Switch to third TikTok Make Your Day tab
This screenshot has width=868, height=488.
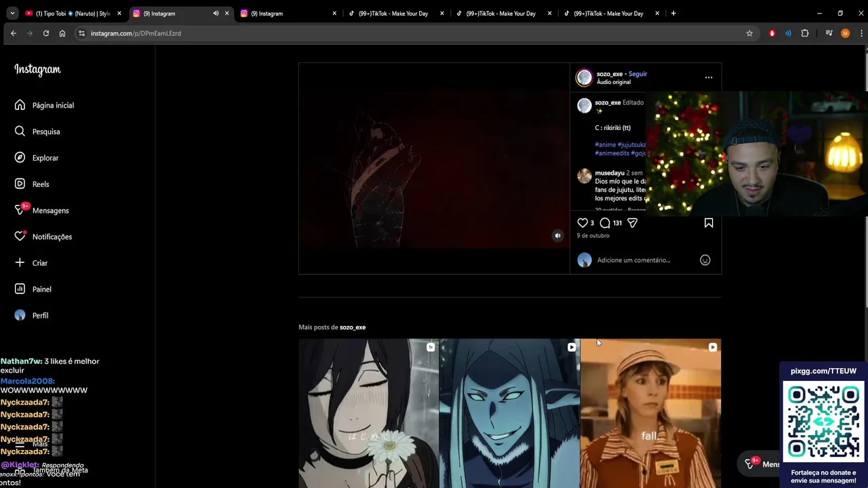pyautogui.click(x=611, y=14)
